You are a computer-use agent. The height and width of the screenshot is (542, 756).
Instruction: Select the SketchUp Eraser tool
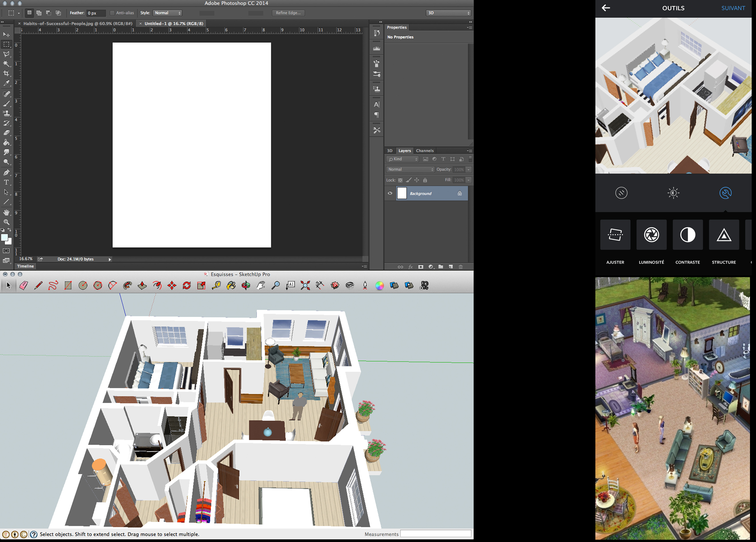click(x=24, y=285)
